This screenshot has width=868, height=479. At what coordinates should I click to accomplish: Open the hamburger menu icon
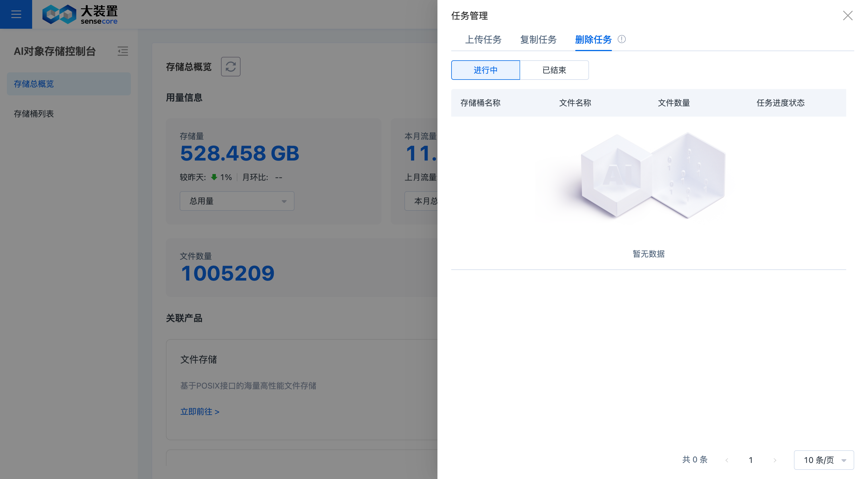[x=16, y=14]
